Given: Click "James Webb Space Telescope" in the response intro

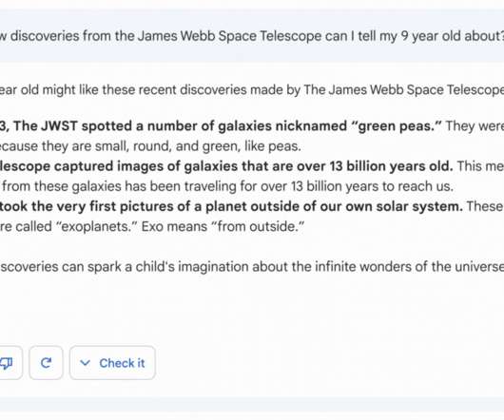Looking at the screenshot, I should click(x=403, y=89).
